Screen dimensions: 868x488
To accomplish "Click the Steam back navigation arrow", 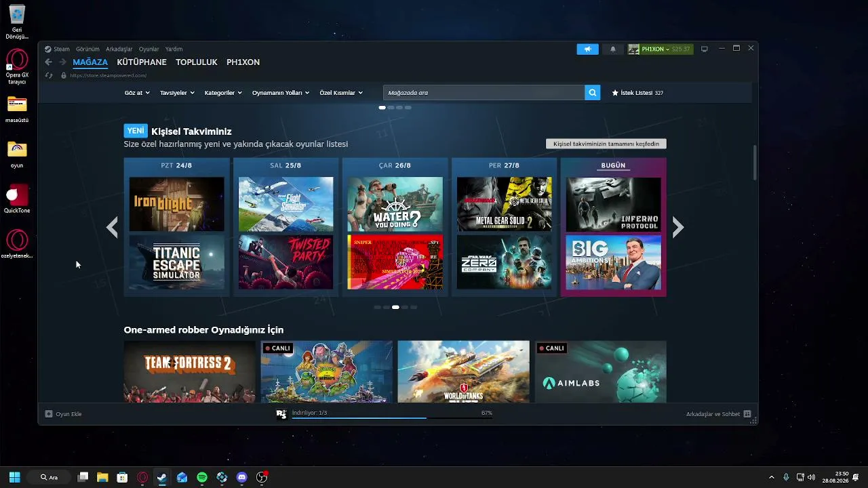I will coord(48,62).
